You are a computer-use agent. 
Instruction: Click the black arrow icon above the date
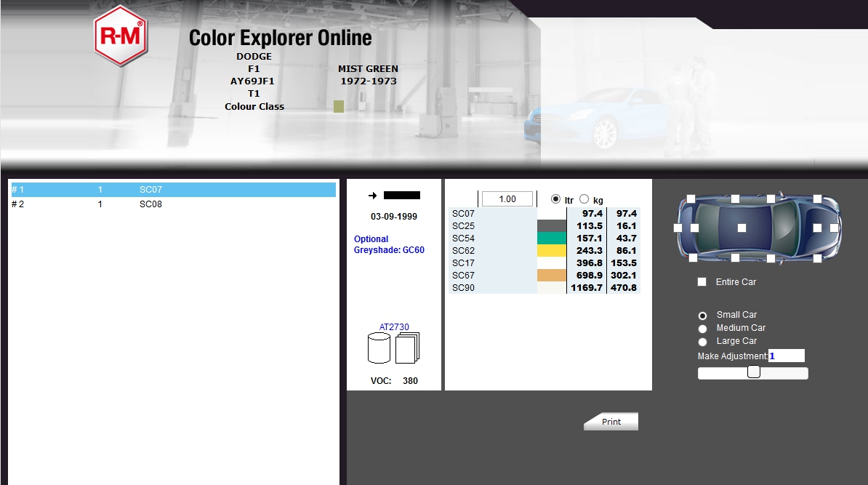[372, 196]
